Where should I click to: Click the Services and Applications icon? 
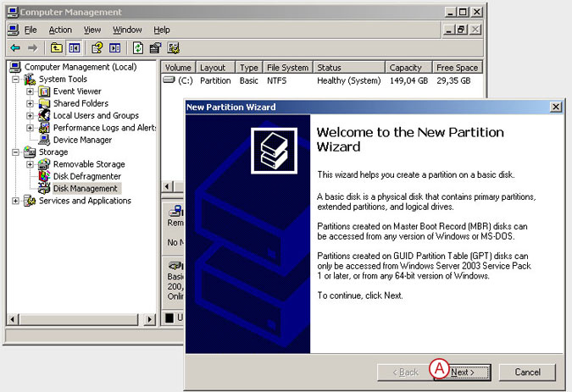(30, 201)
